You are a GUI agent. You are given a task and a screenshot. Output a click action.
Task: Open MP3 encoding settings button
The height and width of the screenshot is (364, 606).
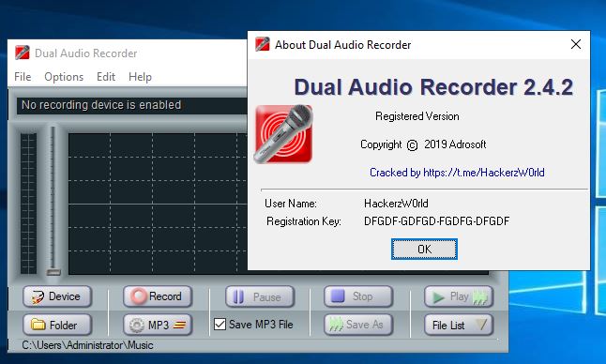tap(158, 325)
